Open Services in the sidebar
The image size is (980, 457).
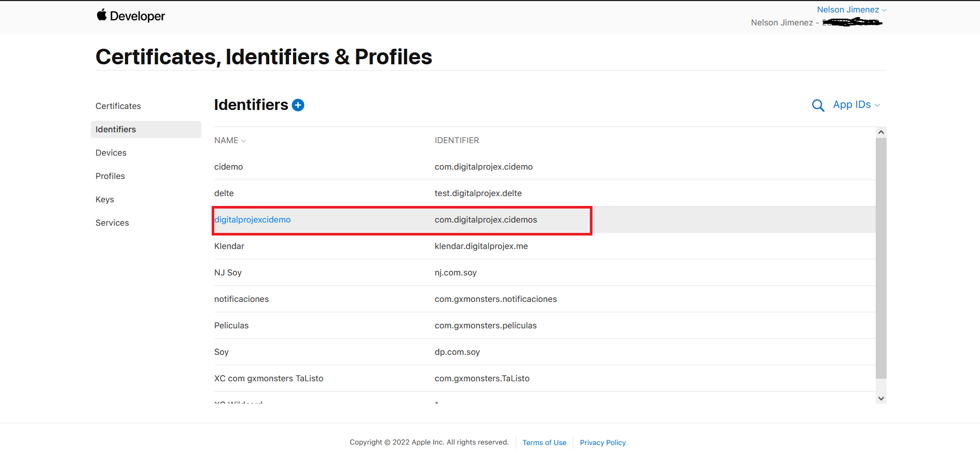[x=112, y=223]
